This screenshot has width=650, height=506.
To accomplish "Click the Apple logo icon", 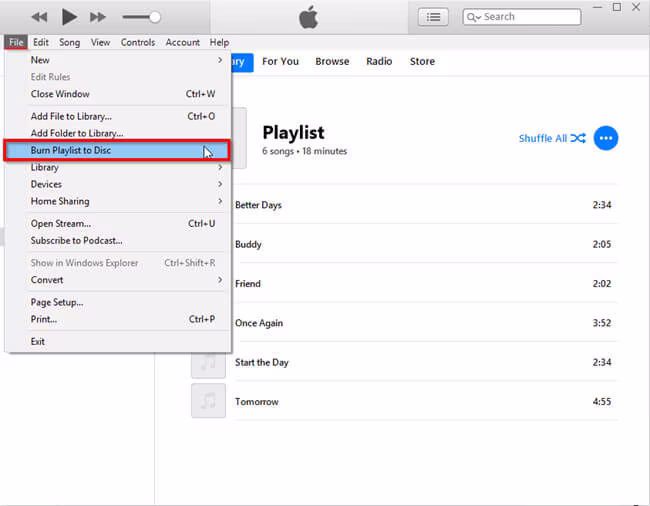I will point(308,17).
